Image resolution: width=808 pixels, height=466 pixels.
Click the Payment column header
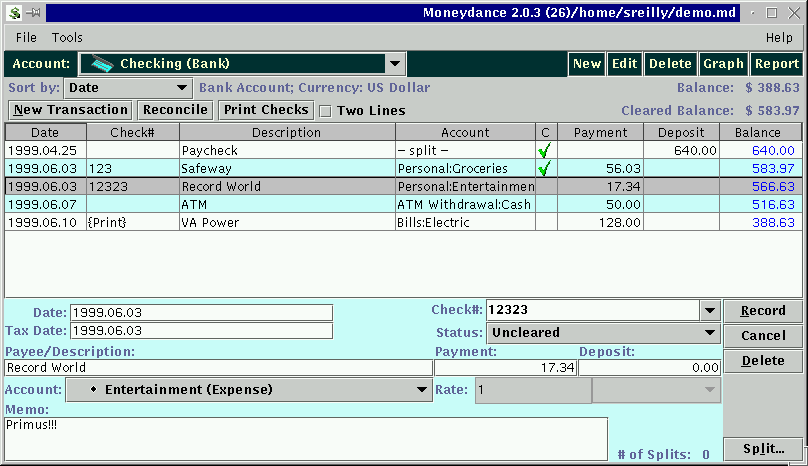tap(600, 132)
